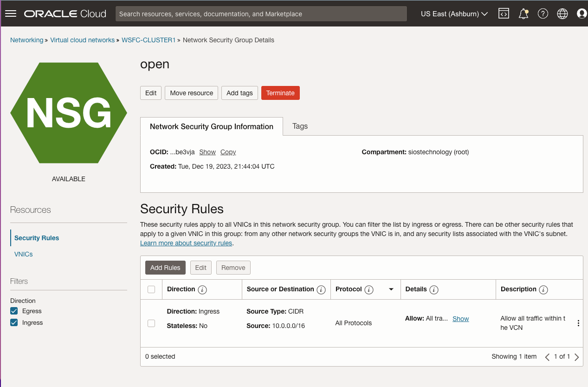This screenshot has height=387, width=588.
Task: Click the Description column info icon
Action: 543,289
